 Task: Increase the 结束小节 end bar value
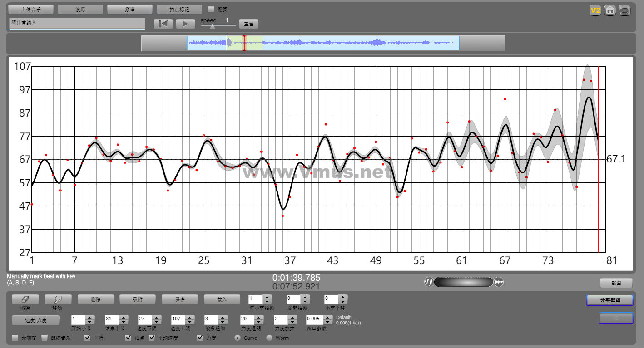pos(123,318)
